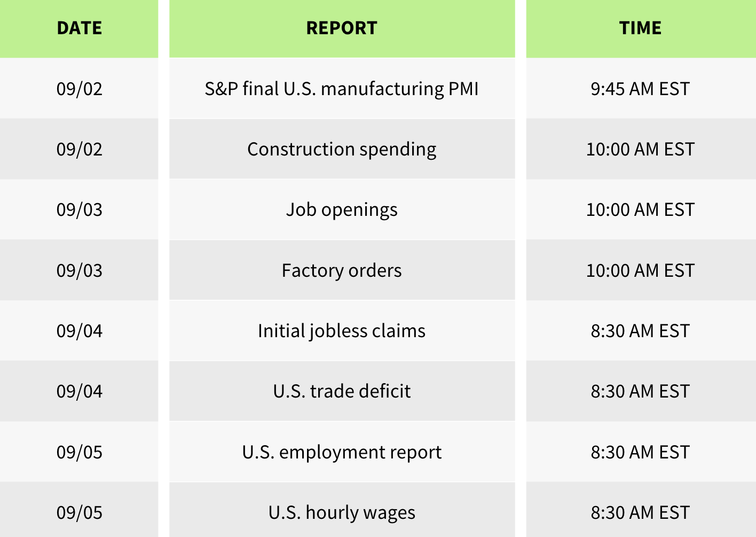Click the REPORT column header
Image resolution: width=756 pixels, height=537 pixels.
coord(342,28)
